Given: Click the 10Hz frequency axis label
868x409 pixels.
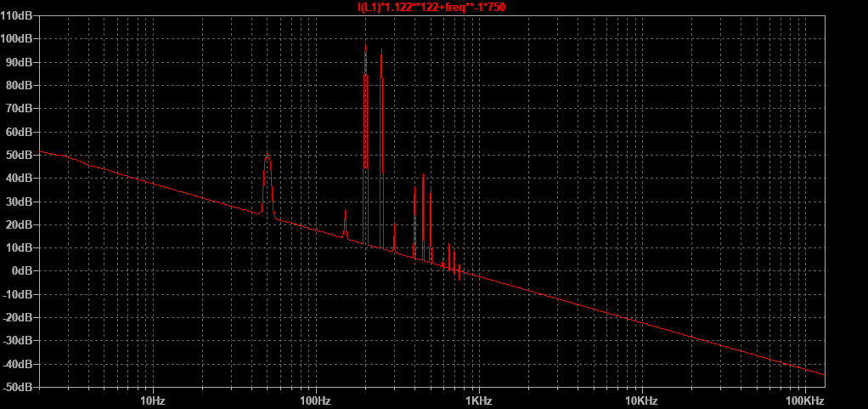Looking at the screenshot, I should coord(154,400).
